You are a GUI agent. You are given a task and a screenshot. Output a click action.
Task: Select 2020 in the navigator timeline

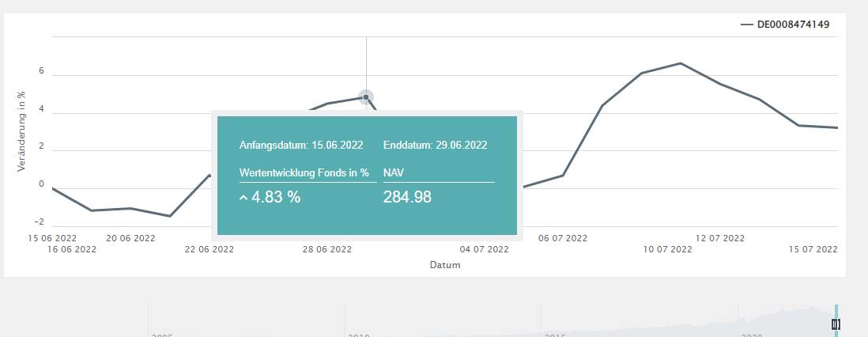(x=751, y=335)
